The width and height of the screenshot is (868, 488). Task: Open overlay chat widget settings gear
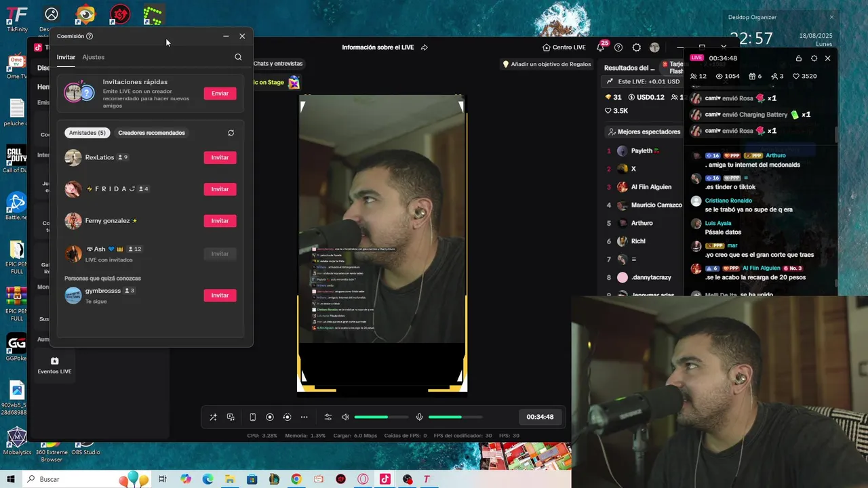[814, 58]
